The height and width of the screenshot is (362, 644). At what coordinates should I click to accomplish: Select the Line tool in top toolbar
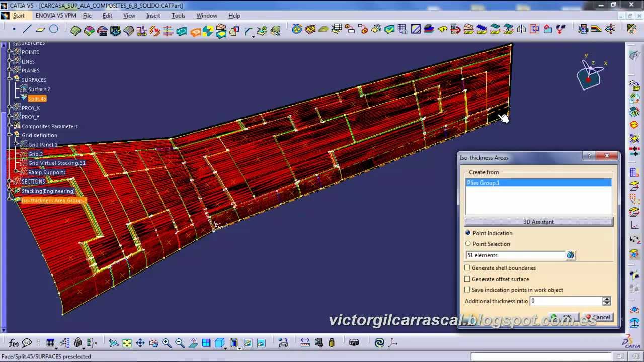point(27,30)
